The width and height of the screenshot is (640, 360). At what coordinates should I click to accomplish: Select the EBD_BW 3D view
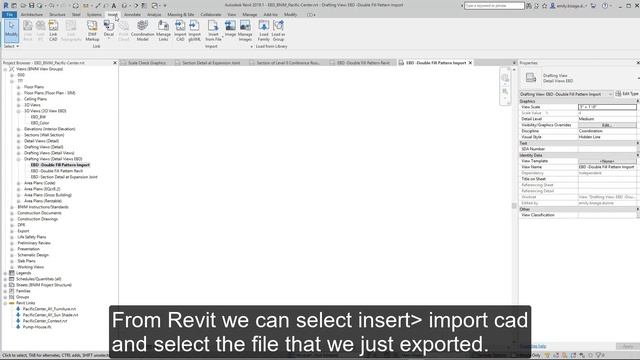pos(38,117)
